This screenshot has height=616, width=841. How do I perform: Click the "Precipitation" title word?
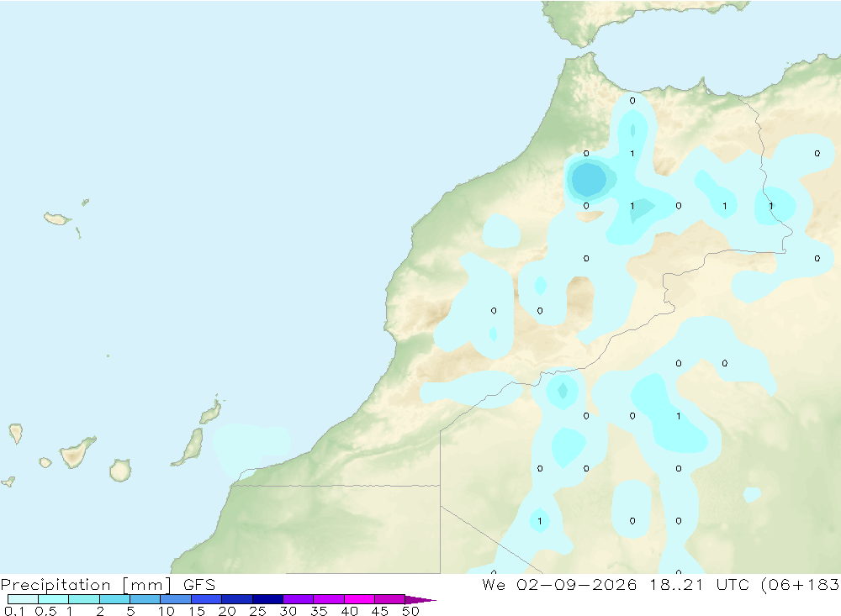pos(56,585)
